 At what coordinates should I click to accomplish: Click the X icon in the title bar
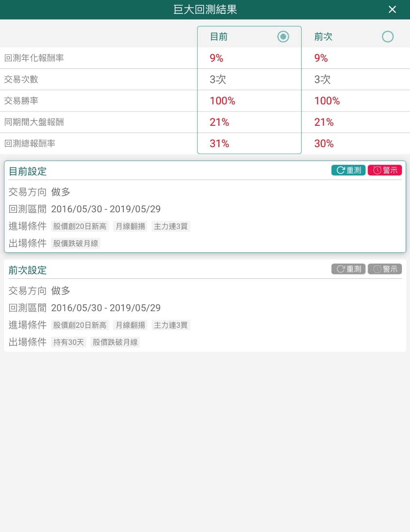(392, 9)
